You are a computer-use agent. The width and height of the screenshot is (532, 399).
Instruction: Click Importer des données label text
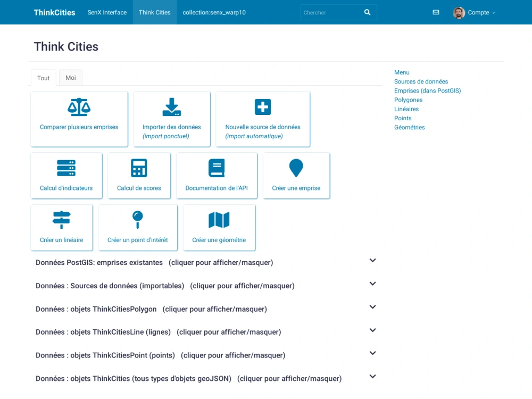(x=172, y=127)
